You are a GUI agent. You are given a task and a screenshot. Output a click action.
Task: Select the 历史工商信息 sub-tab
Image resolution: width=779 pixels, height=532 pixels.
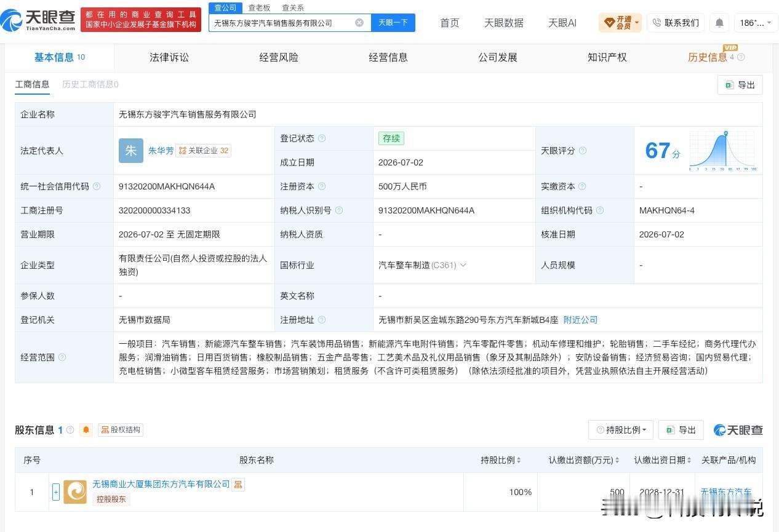[x=90, y=84]
